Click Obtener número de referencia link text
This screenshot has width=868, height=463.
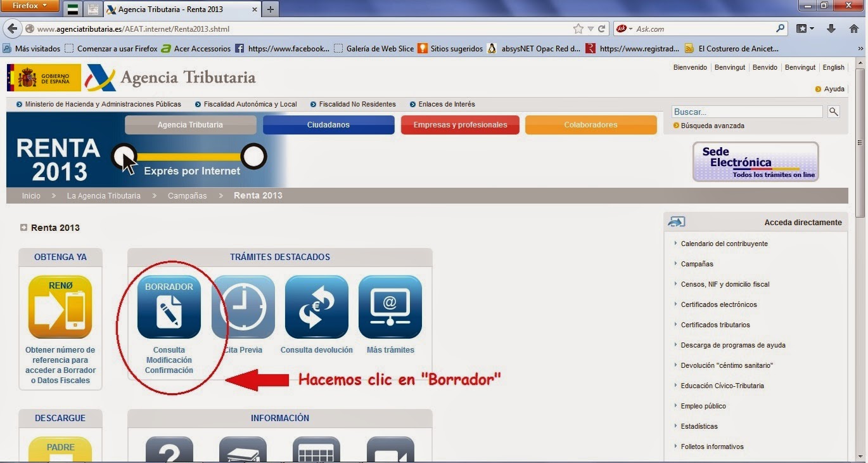[x=60, y=365]
